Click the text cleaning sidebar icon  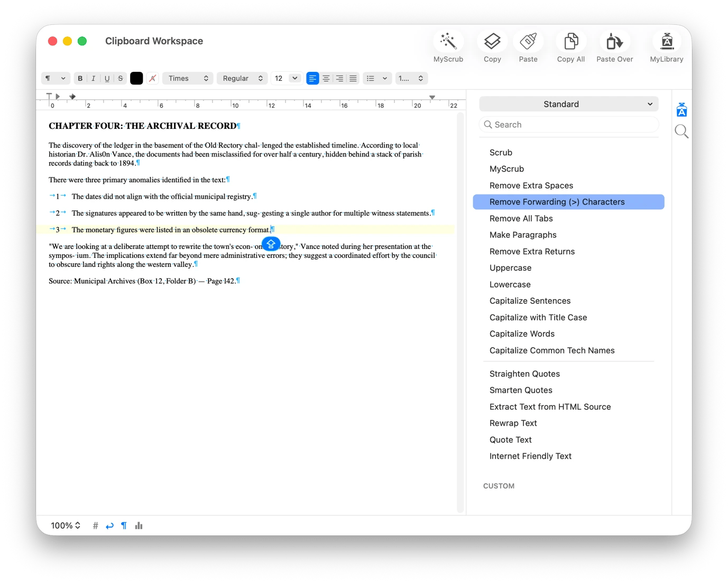[x=681, y=110]
